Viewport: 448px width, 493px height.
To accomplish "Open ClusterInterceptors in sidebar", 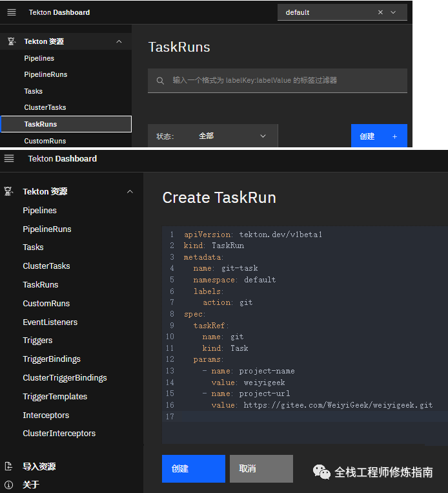I will coord(59,434).
